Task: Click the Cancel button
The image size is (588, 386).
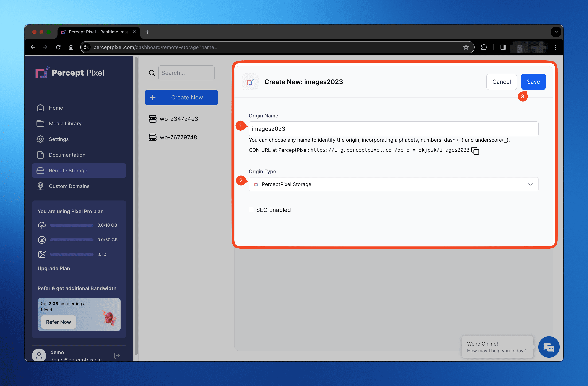Action: tap(501, 82)
